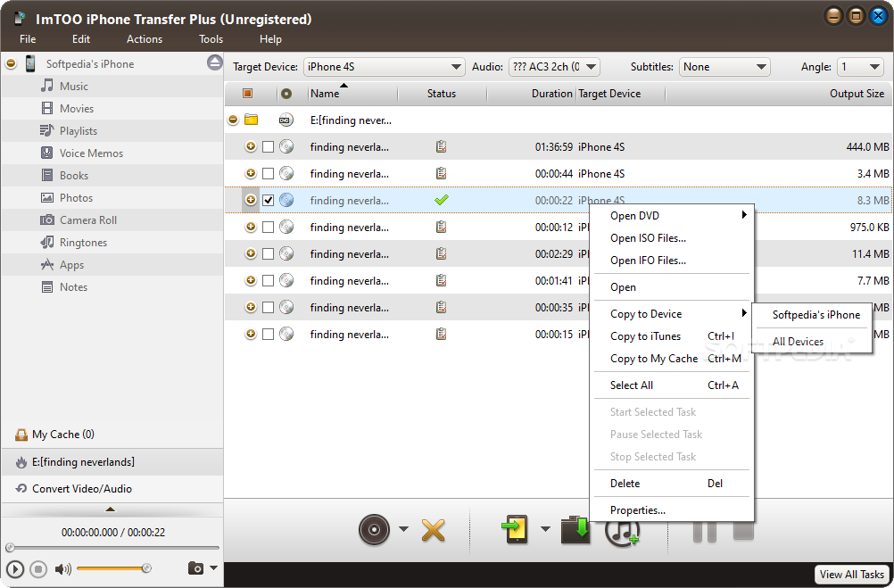Check the box for 00:00:44 title

click(x=268, y=173)
